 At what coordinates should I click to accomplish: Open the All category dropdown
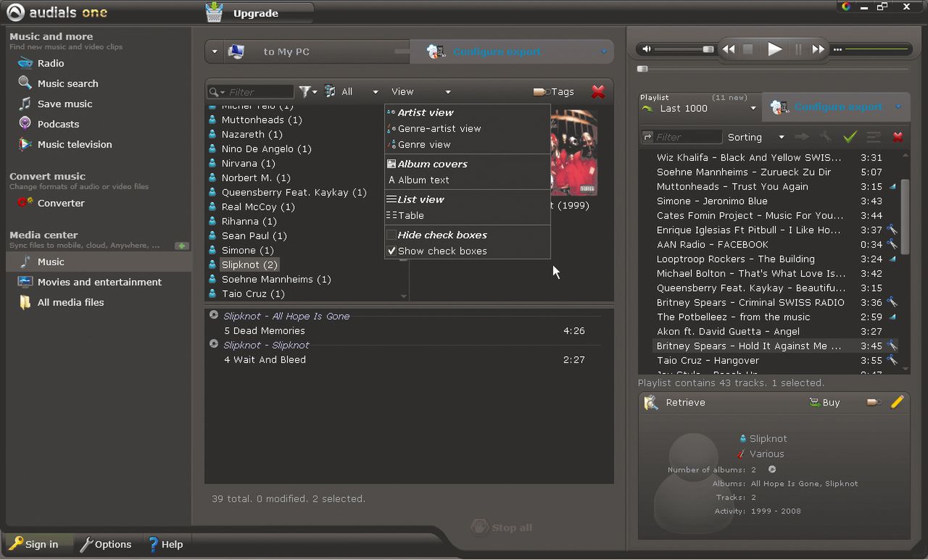pos(352,91)
